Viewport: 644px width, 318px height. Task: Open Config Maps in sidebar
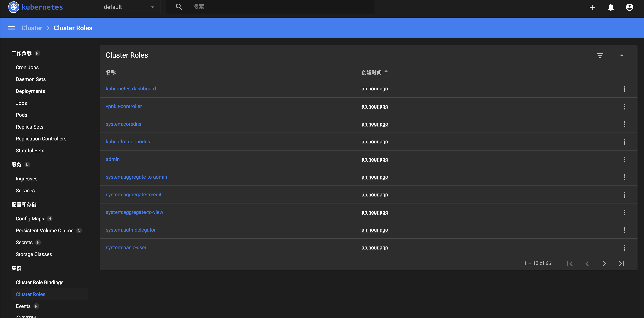(30, 219)
